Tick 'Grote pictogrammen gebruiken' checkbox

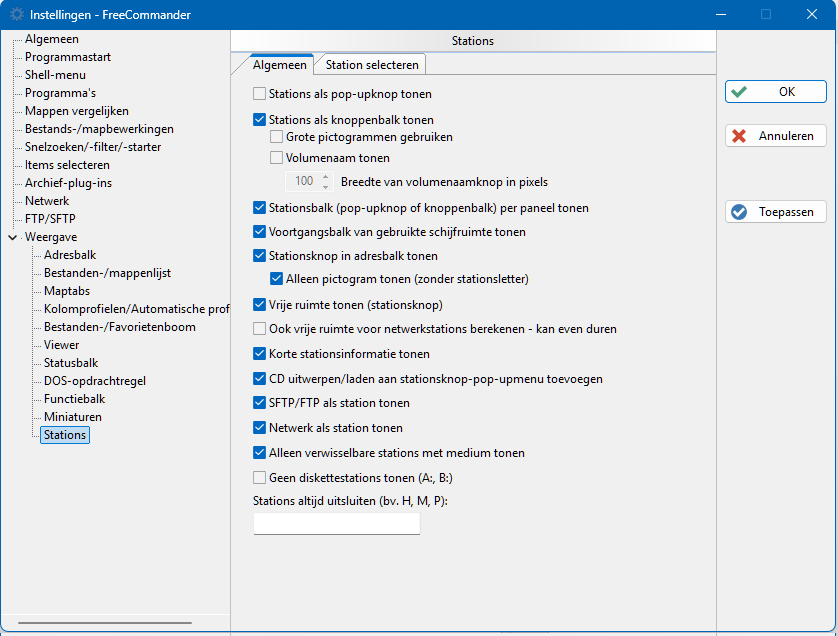[x=276, y=137]
